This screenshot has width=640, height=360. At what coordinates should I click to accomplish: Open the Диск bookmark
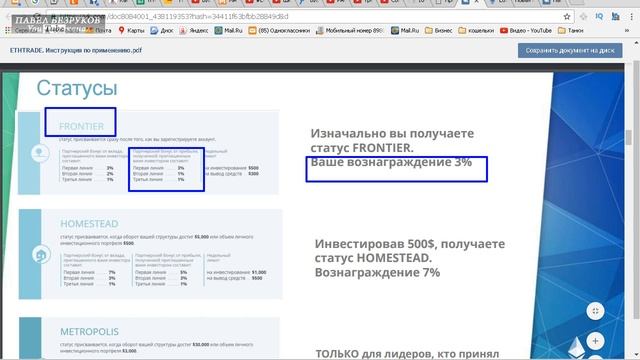pos(162,31)
